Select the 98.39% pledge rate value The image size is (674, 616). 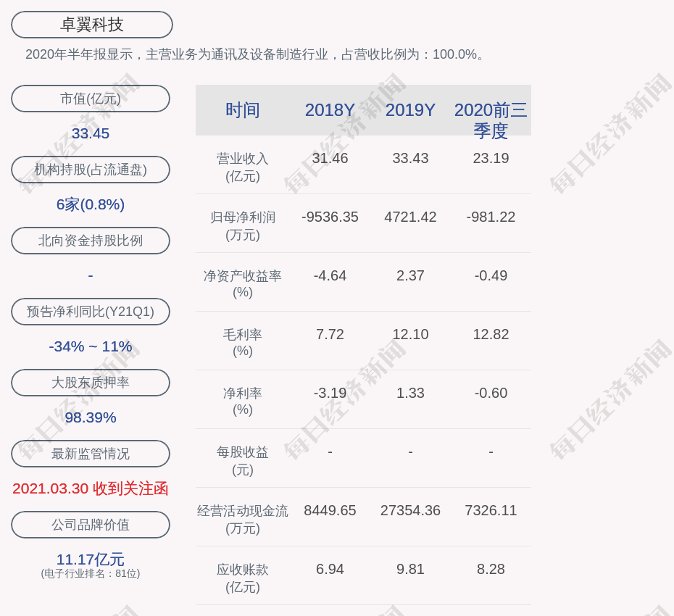click(91, 417)
